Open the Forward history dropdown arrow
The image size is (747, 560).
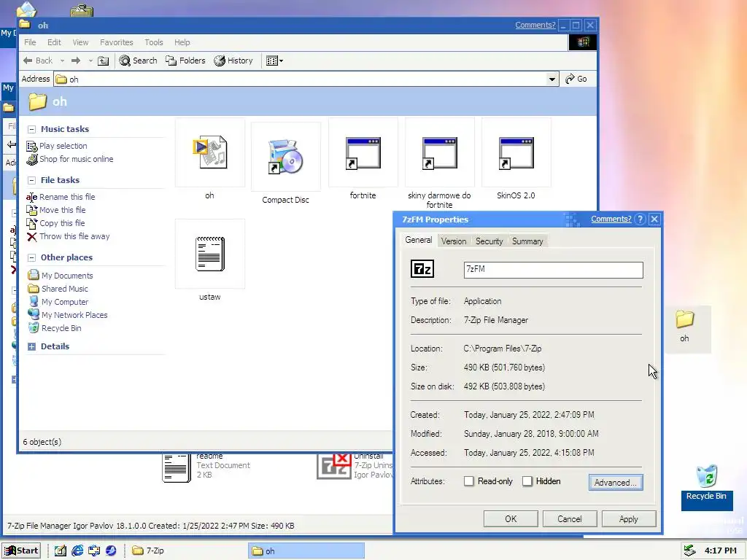click(90, 61)
